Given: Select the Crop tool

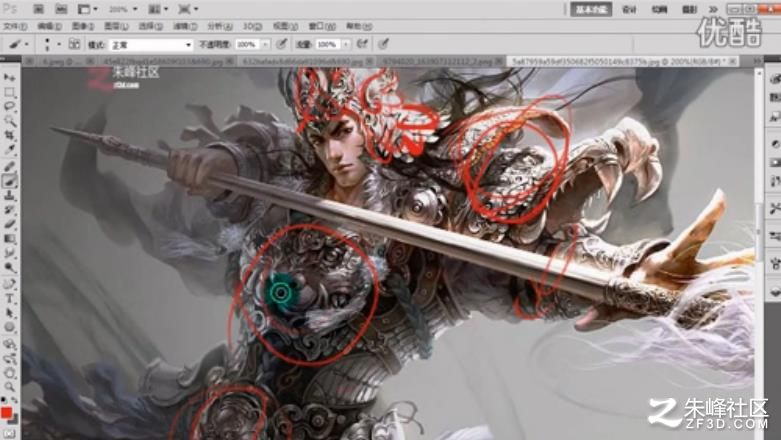Looking at the screenshot, I should pos(9,136).
